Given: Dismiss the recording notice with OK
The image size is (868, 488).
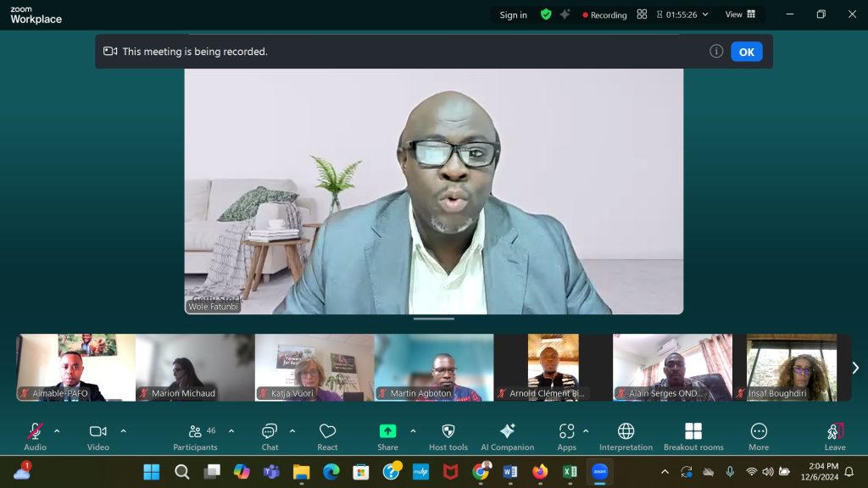Looking at the screenshot, I should coord(746,52).
